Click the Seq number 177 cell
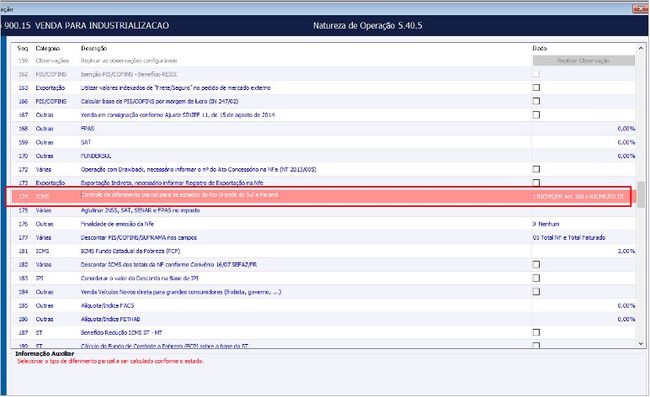The height and width of the screenshot is (397, 650). (23, 237)
